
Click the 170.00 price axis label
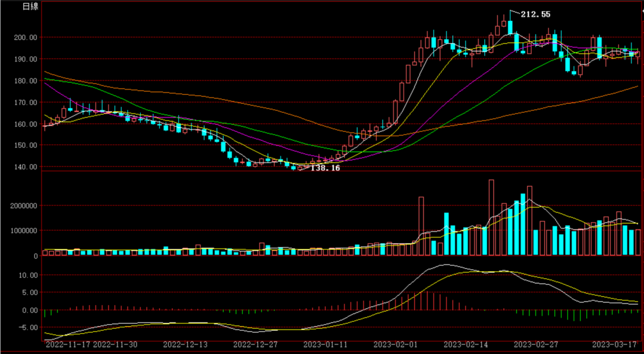point(25,103)
